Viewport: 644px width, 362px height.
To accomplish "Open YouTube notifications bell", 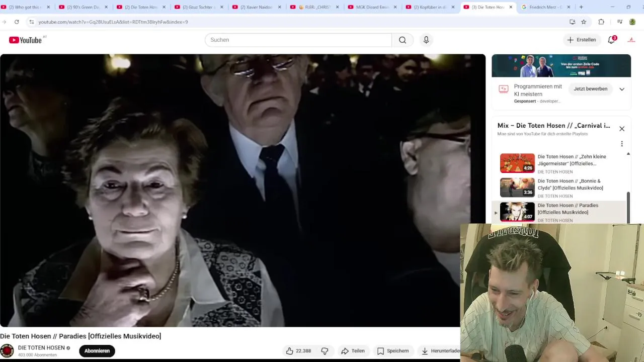I will pos(612,40).
